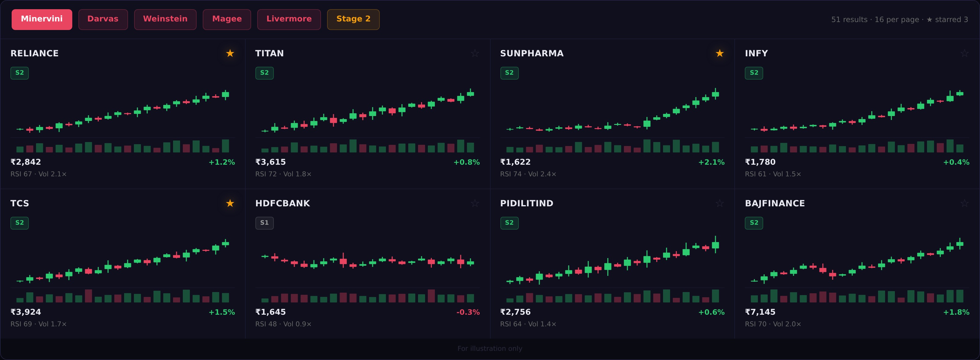Click the HDFCBANK ticker name

(x=283, y=204)
